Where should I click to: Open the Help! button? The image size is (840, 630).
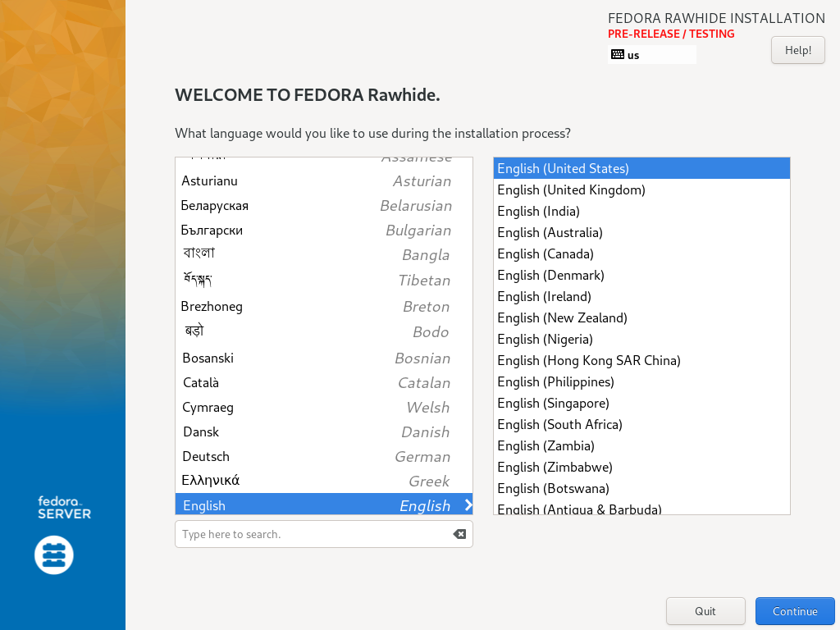pyautogui.click(x=797, y=50)
